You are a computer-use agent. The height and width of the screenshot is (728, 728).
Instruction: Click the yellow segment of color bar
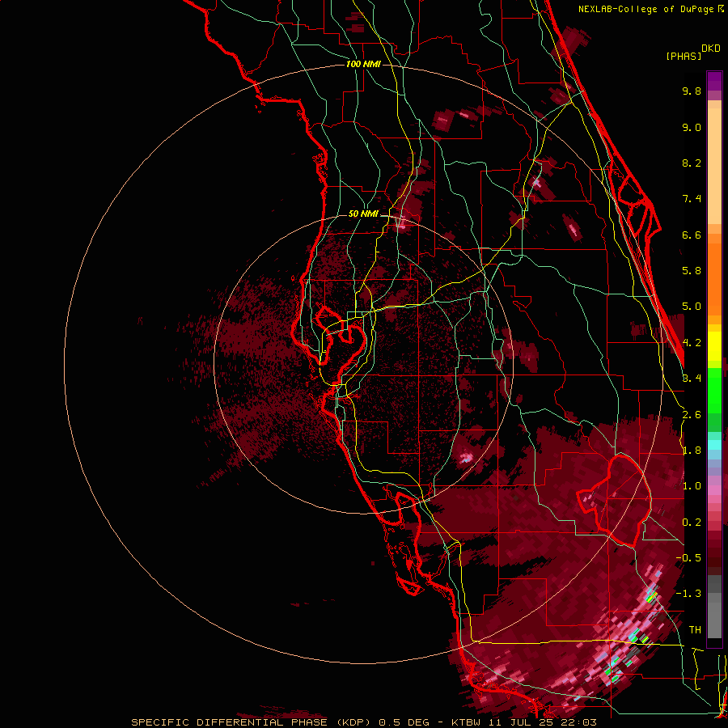click(x=714, y=346)
